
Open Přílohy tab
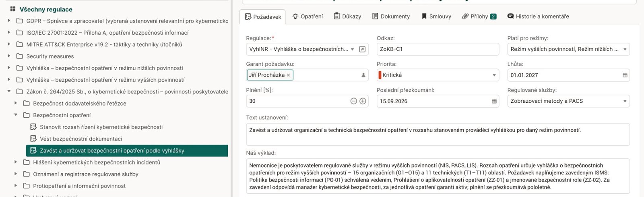(479, 17)
